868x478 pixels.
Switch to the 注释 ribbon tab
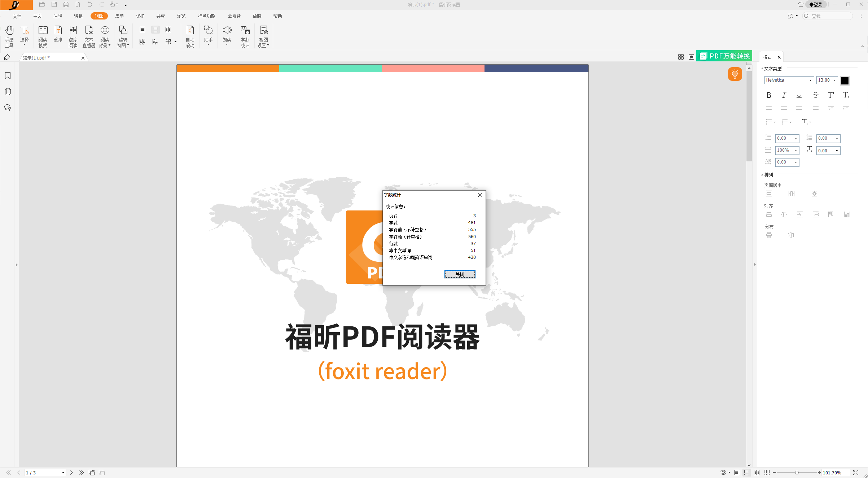pyautogui.click(x=58, y=16)
